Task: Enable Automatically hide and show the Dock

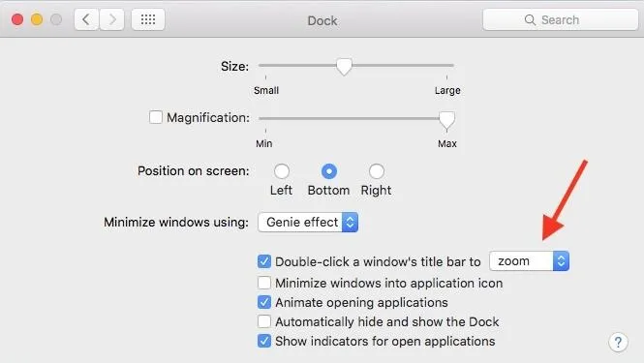Action: click(x=264, y=321)
